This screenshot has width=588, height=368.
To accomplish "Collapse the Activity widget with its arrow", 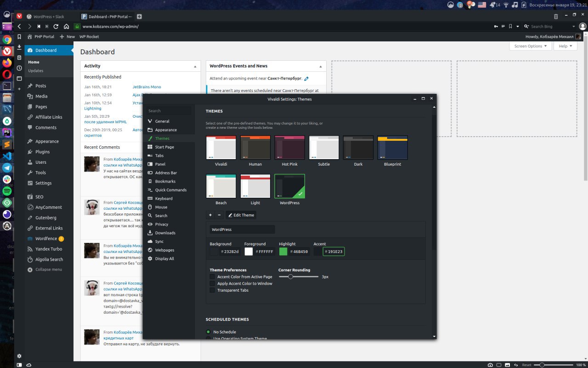I will (195, 66).
